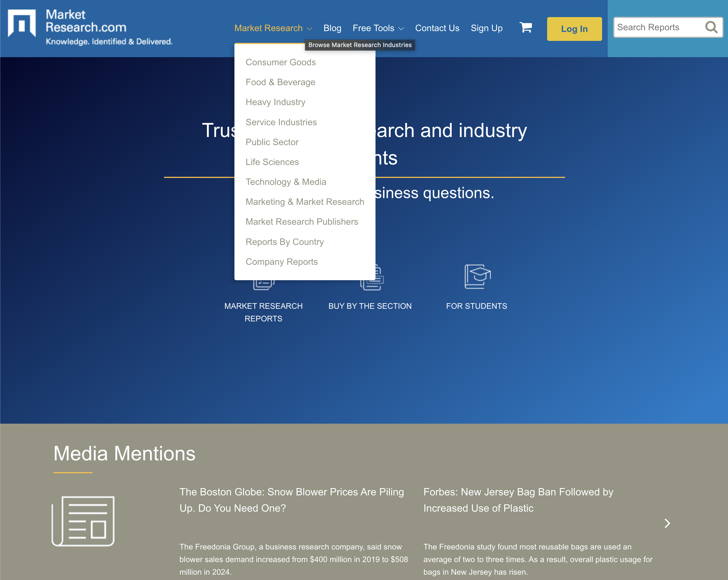Choose Food & Beverage industry

(x=280, y=82)
